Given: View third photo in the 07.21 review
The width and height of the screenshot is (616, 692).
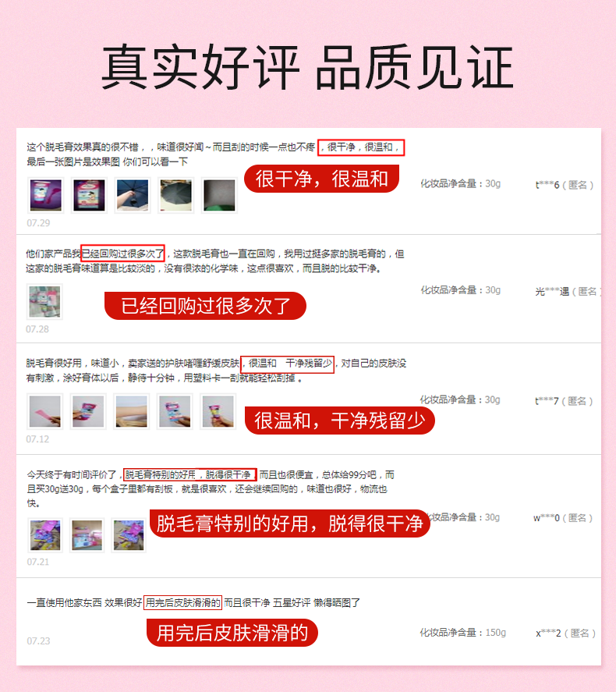Looking at the screenshot, I should tap(129, 535).
